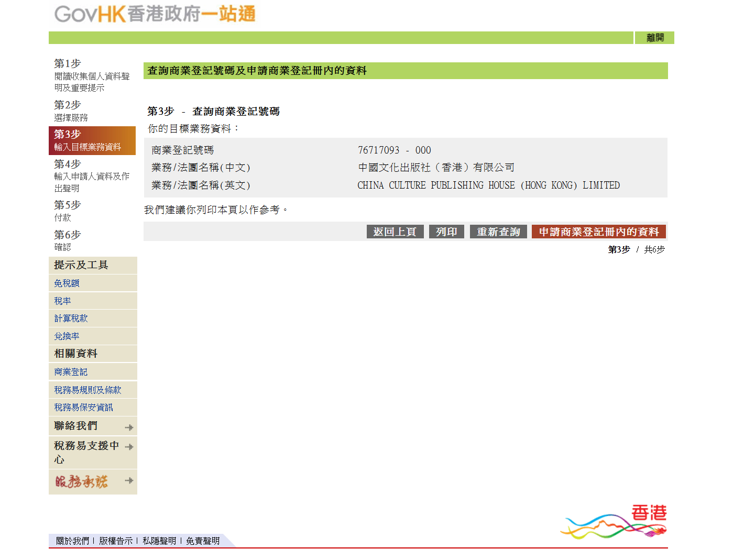Click the arrow icon beside 稅務易支援中心
The image size is (733, 560).
click(129, 447)
